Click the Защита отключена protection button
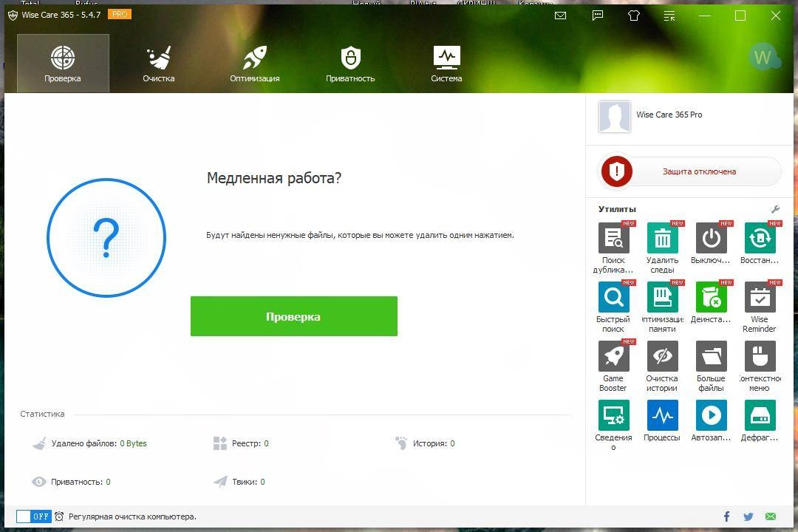The height and width of the screenshot is (532, 798). coord(689,171)
